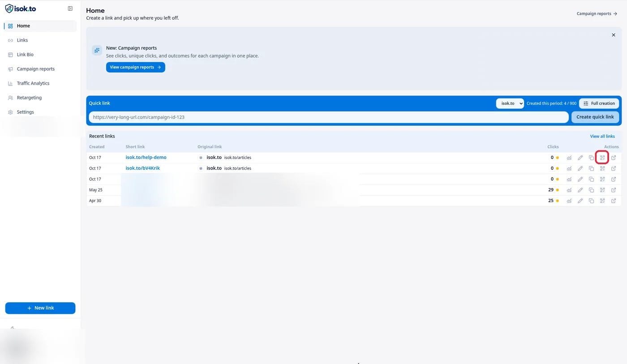The width and height of the screenshot is (627, 364).
Task: Navigate to Link Bio
Action: pos(40,55)
